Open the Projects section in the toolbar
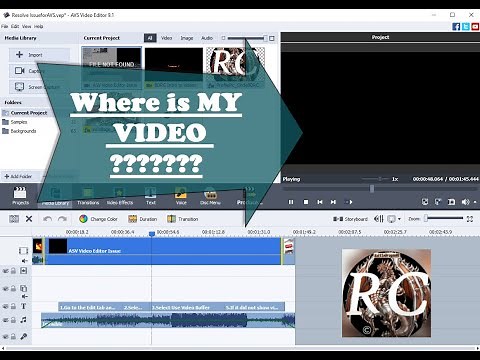Viewport: 480px width, 360px height. tap(20, 196)
